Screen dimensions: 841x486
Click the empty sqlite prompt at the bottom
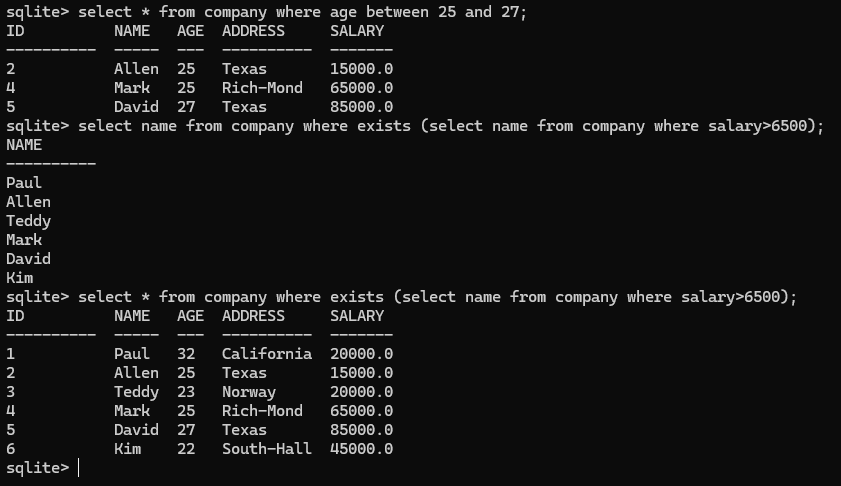tap(40, 468)
